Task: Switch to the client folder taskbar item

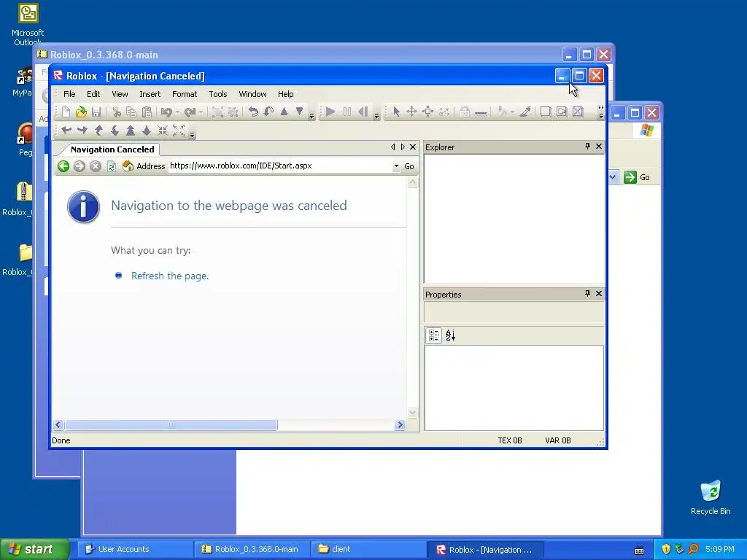Action: pos(368,549)
